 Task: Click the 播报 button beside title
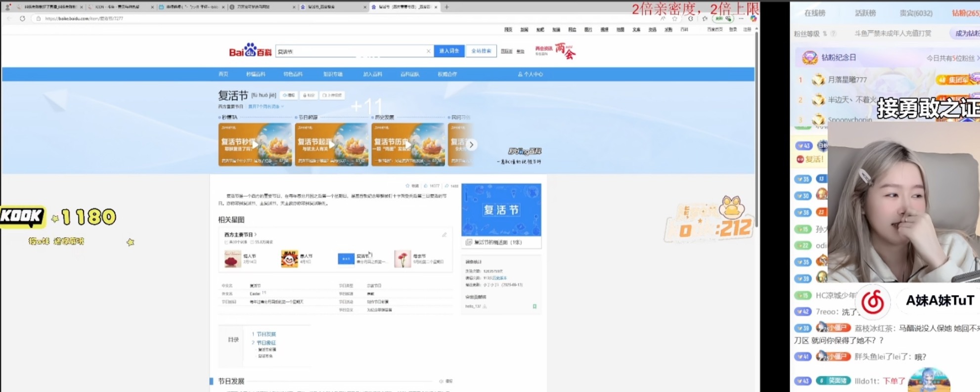[x=289, y=95]
